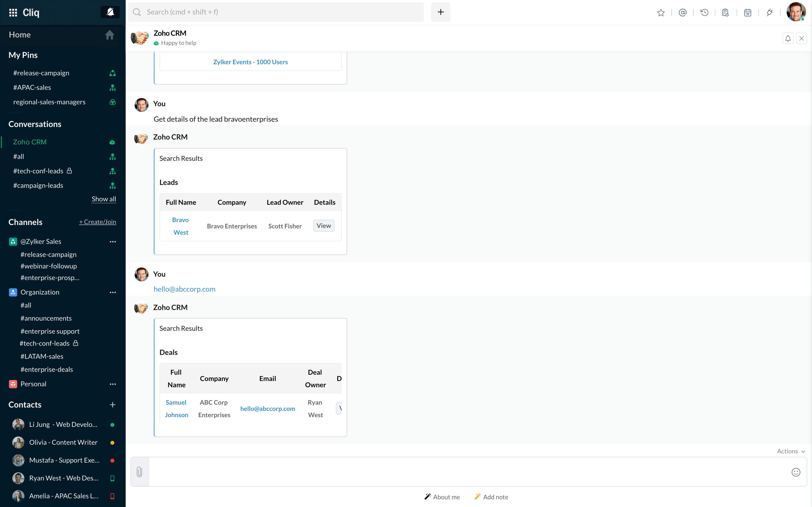Click the hello@abccorp.com email link
This screenshot has width=812, height=507.
click(184, 289)
